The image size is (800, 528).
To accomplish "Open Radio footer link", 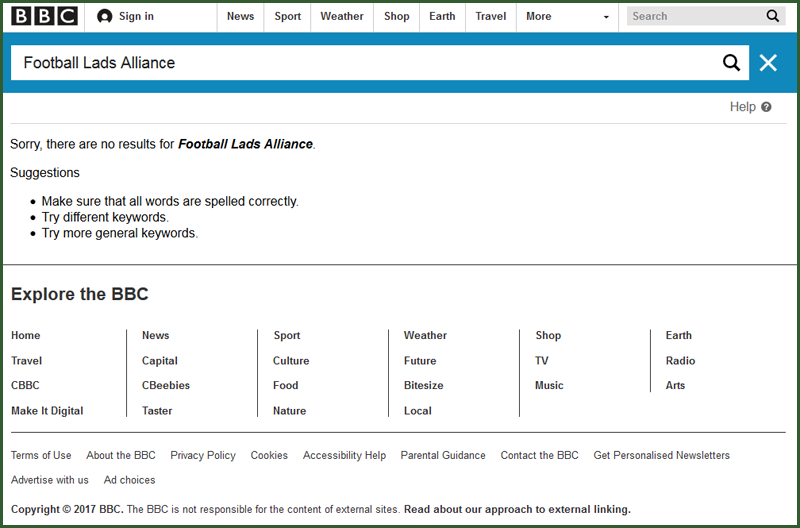I will pyautogui.click(x=680, y=361).
